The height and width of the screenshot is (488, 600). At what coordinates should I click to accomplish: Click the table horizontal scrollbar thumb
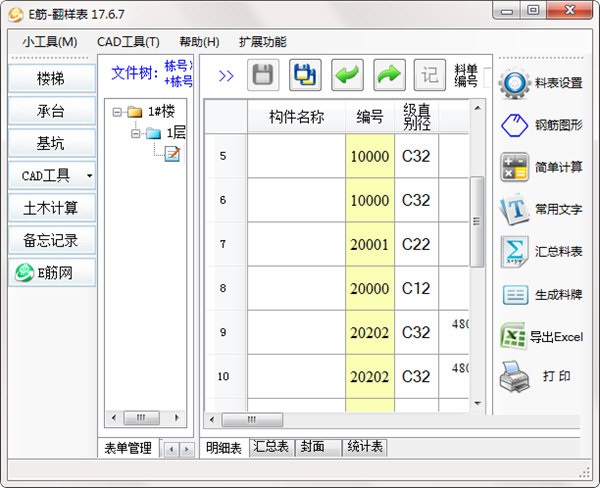pyautogui.click(x=253, y=419)
